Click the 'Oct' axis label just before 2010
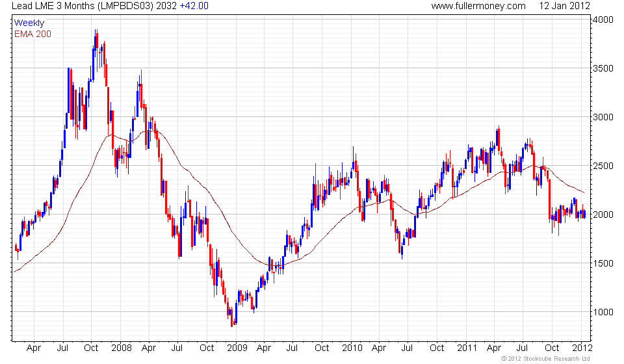Image resolution: width=624 pixels, height=364 pixels. (x=322, y=348)
